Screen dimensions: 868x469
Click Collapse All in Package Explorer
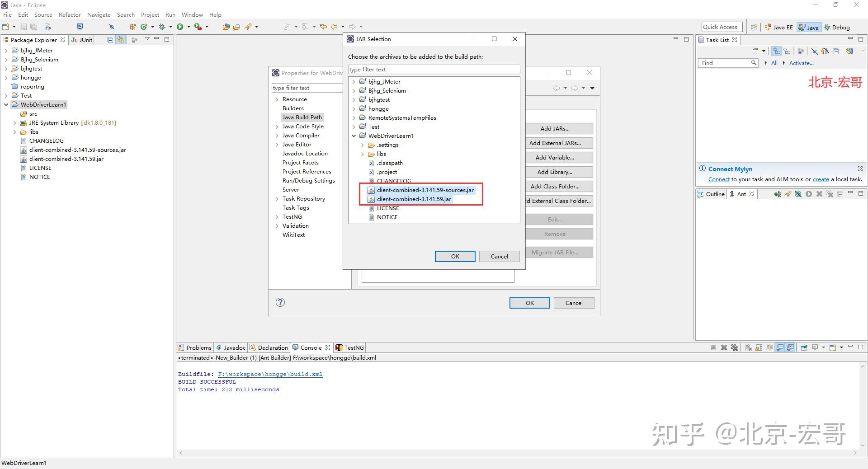point(110,40)
